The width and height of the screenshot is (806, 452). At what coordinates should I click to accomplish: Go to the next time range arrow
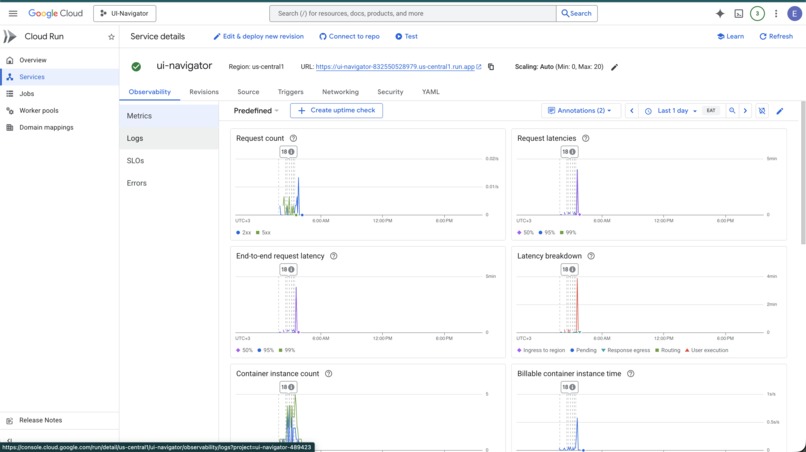point(745,111)
